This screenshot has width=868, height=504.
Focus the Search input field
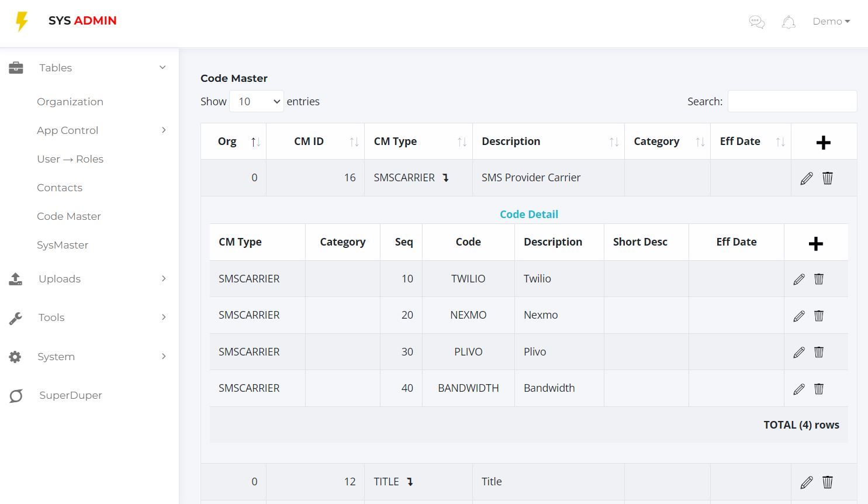(x=792, y=101)
